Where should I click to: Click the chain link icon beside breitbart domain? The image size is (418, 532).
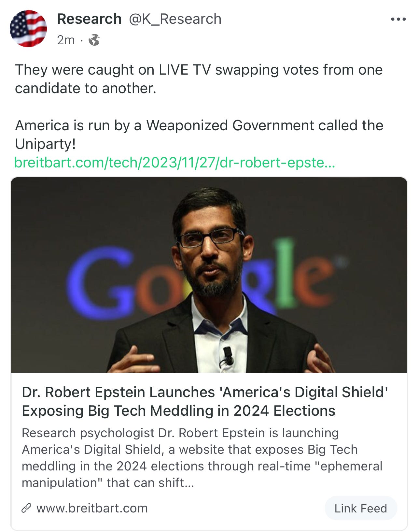coord(26,508)
